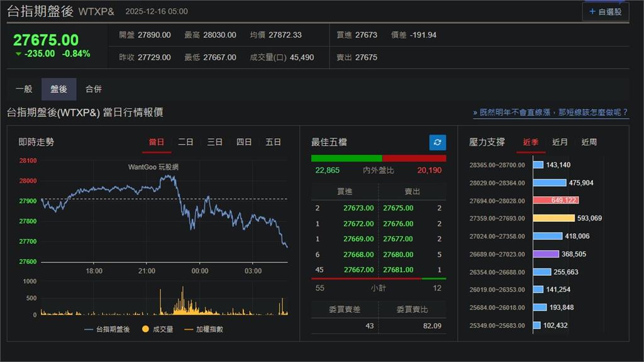Viewport: 644px width, 362px height.
Task: Click the plus icon on the 自選股 button
Action: 592,11
